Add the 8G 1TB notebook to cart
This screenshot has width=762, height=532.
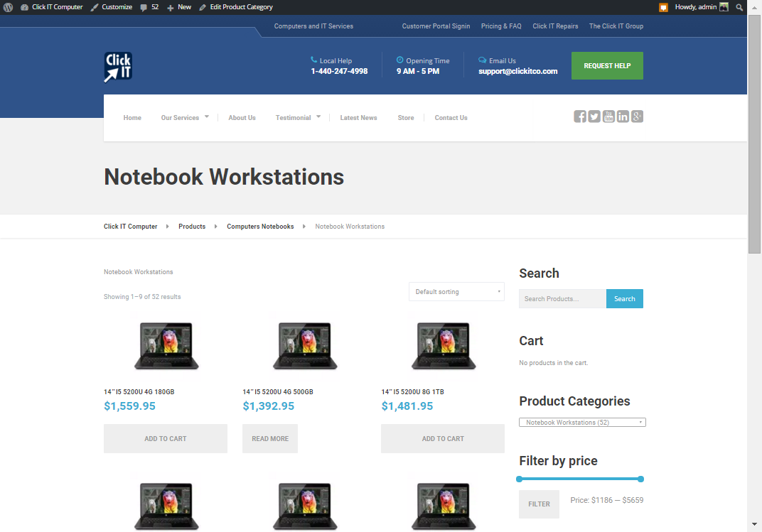(443, 439)
